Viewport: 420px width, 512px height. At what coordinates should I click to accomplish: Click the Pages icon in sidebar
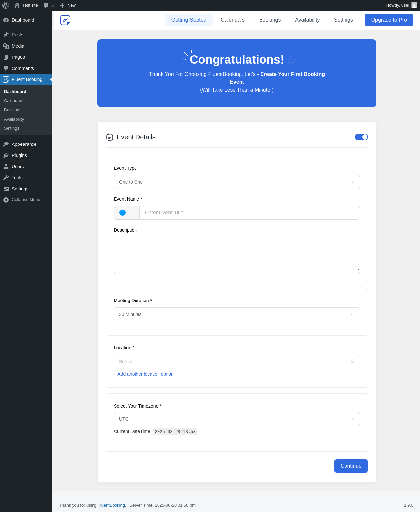click(x=6, y=57)
